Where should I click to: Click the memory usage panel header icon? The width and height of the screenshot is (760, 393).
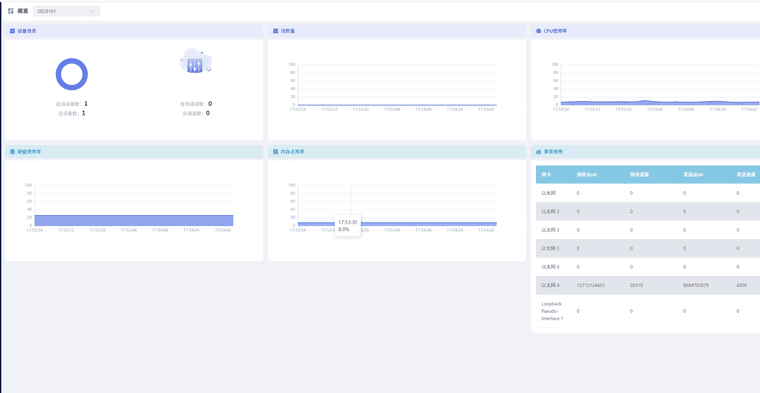tap(275, 152)
